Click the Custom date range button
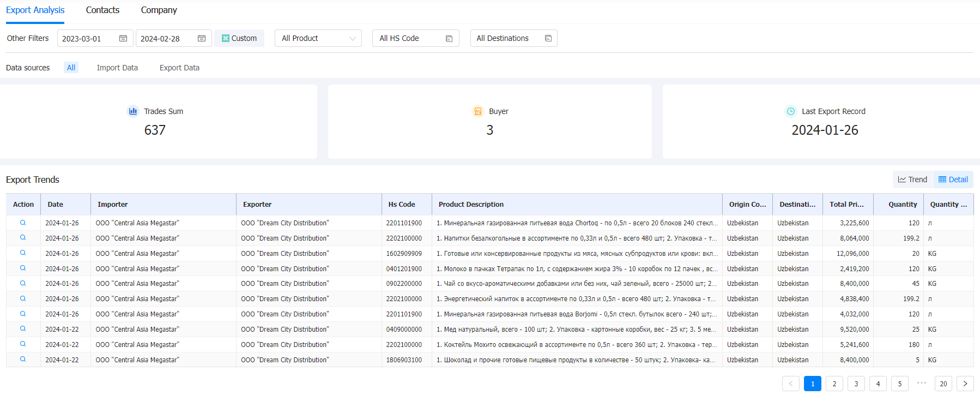 point(239,38)
